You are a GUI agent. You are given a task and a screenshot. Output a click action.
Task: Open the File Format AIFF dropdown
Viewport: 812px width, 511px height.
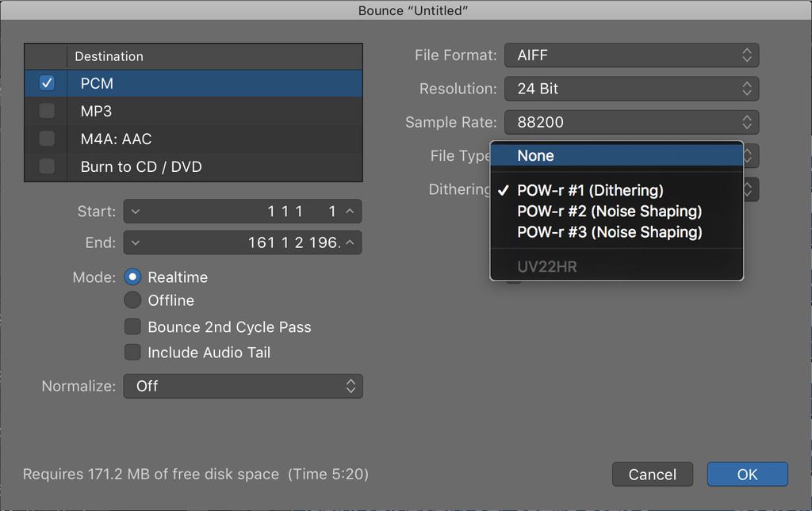(x=631, y=55)
